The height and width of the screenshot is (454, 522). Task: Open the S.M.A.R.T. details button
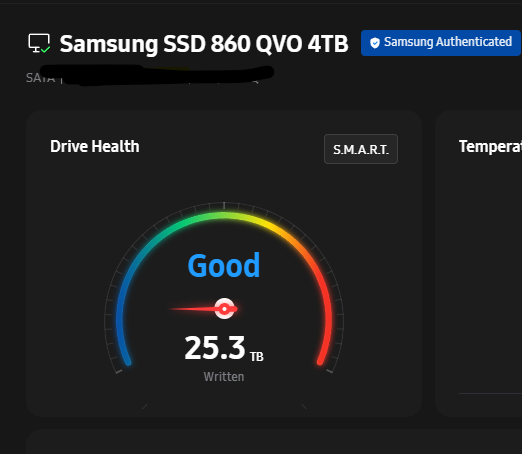click(361, 149)
